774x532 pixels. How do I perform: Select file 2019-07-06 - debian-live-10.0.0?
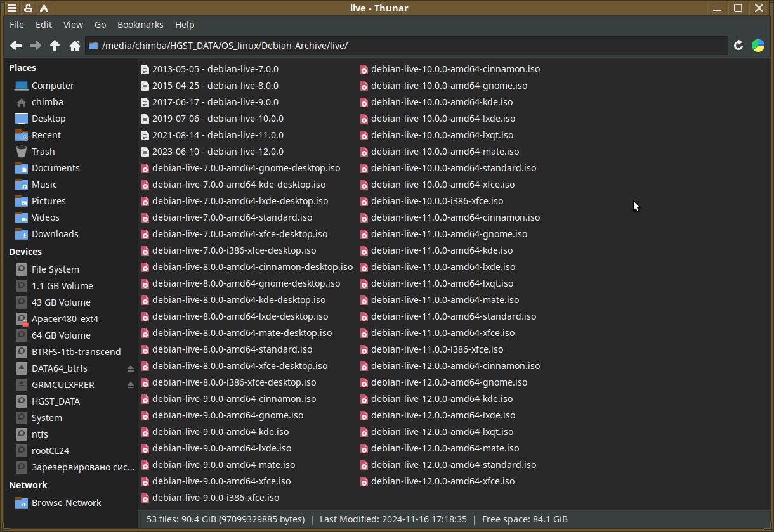[x=212, y=119]
